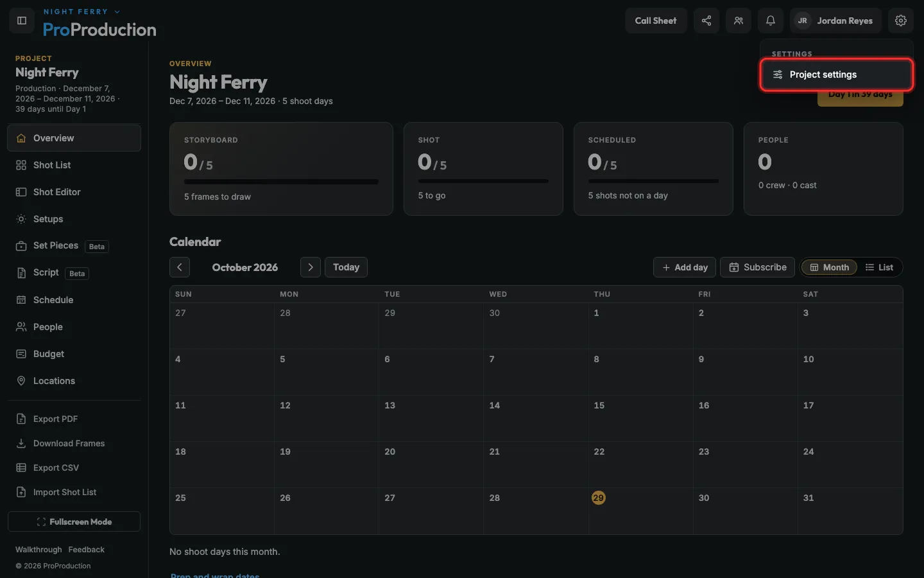Open the Feedback link

coord(86,550)
